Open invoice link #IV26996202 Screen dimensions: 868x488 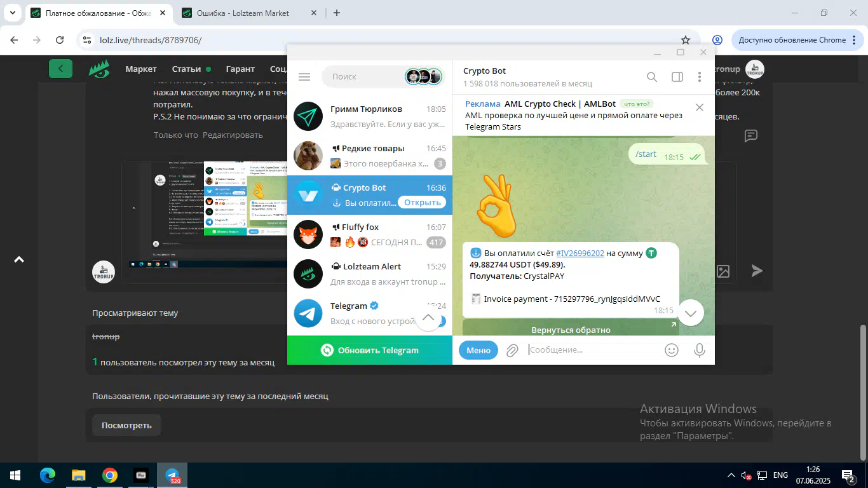(580, 253)
